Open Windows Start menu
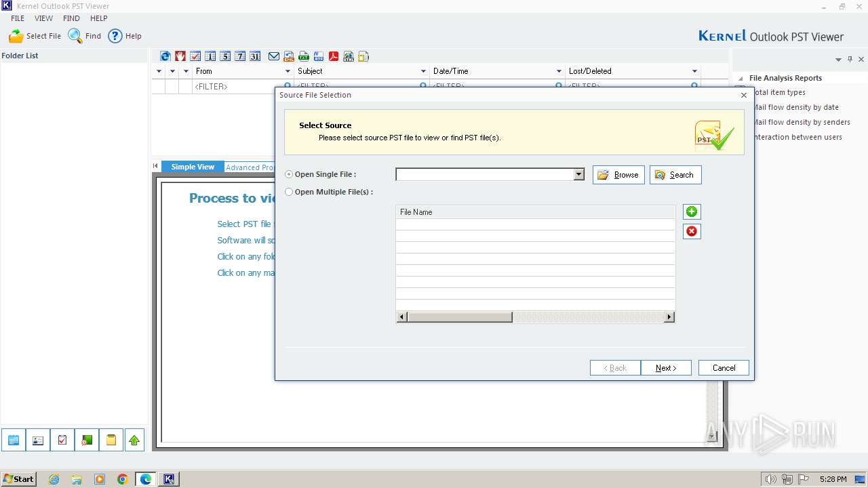Image resolution: width=868 pixels, height=488 pixels. [x=18, y=479]
